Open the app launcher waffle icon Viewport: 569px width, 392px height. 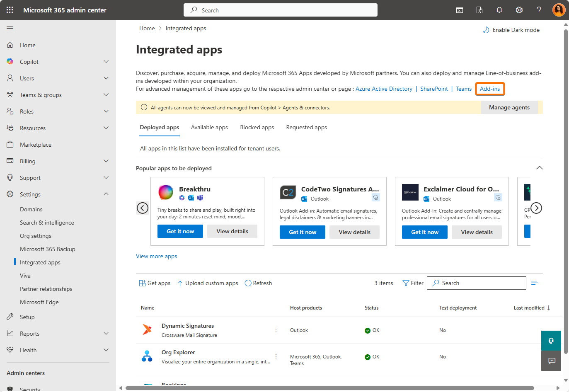[x=10, y=10]
